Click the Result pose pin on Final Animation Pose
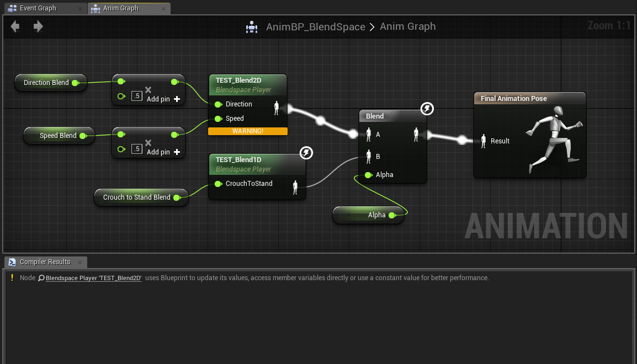 tap(484, 141)
